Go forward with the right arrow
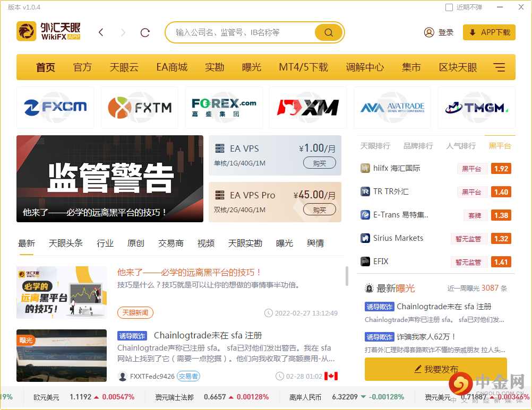 (x=123, y=32)
